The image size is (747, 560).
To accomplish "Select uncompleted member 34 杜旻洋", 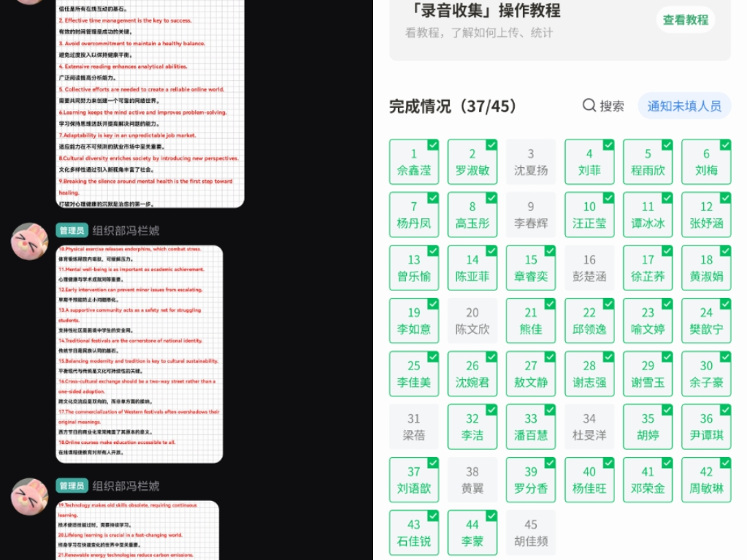I will [x=589, y=426].
